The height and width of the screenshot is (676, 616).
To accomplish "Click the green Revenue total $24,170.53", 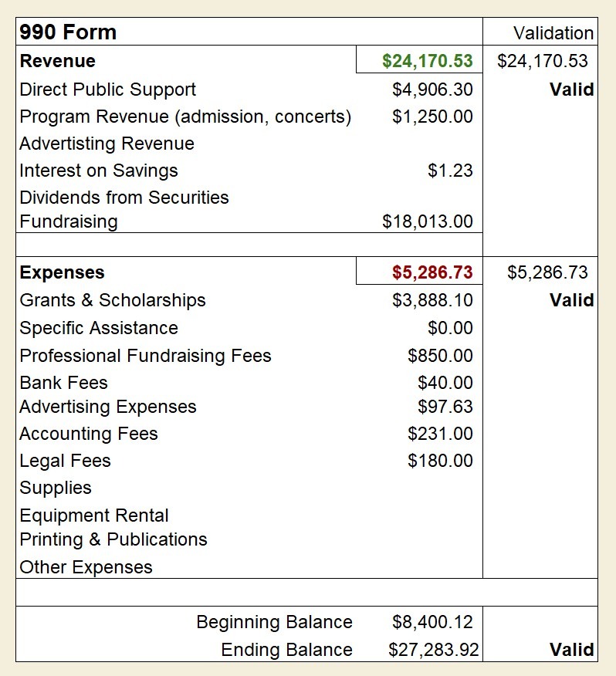I will 427,60.
